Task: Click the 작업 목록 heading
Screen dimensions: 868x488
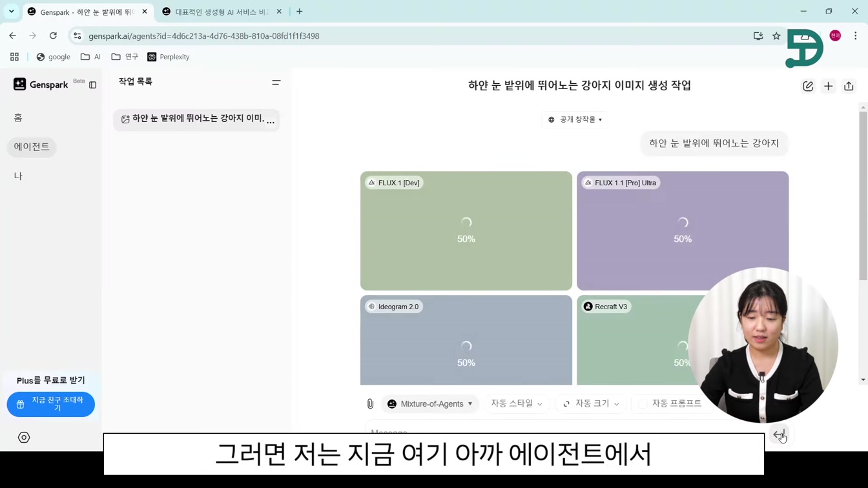Action: point(136,82)
